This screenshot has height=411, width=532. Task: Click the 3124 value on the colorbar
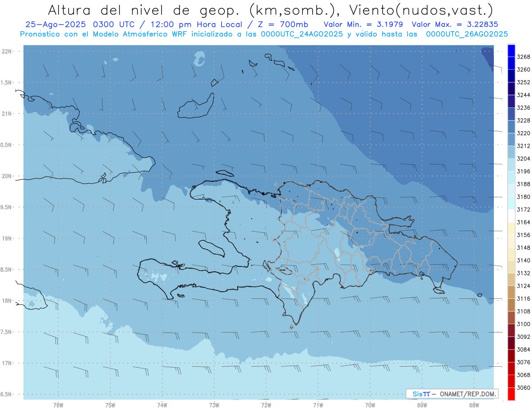click(524, 286)
